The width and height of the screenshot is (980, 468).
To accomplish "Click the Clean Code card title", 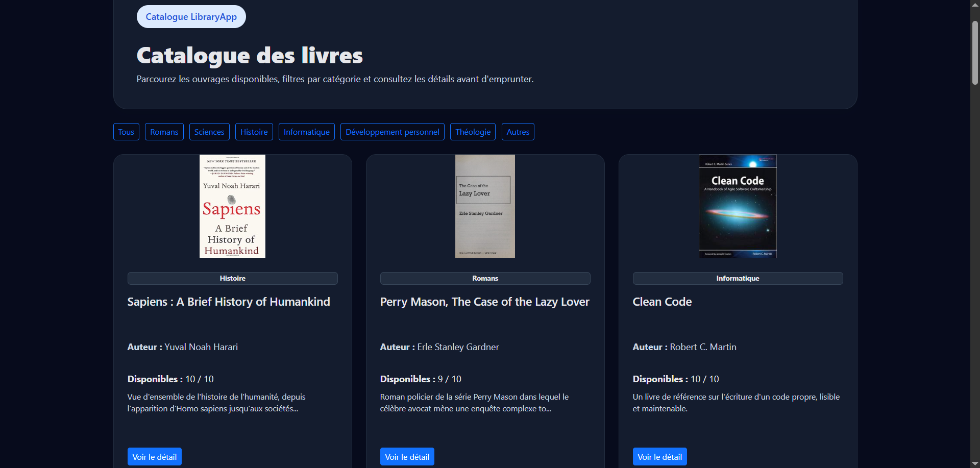I will pos(662,302).
